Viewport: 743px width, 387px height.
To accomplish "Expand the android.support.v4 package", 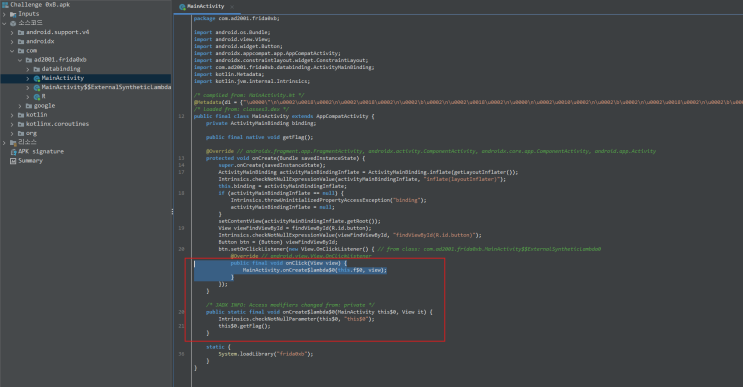I will click(x=12, y=33).
